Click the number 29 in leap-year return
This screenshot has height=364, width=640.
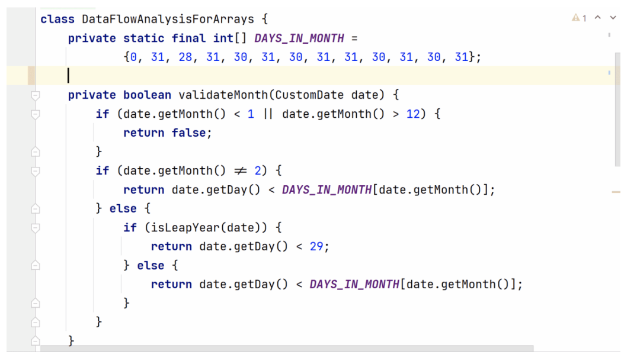[316, 247]
